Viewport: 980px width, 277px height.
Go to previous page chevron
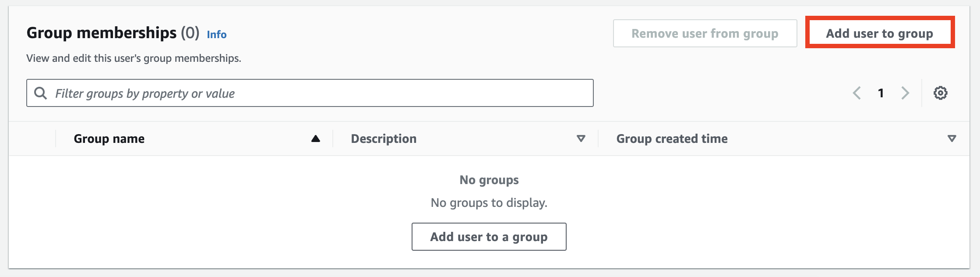pos(857,93)
